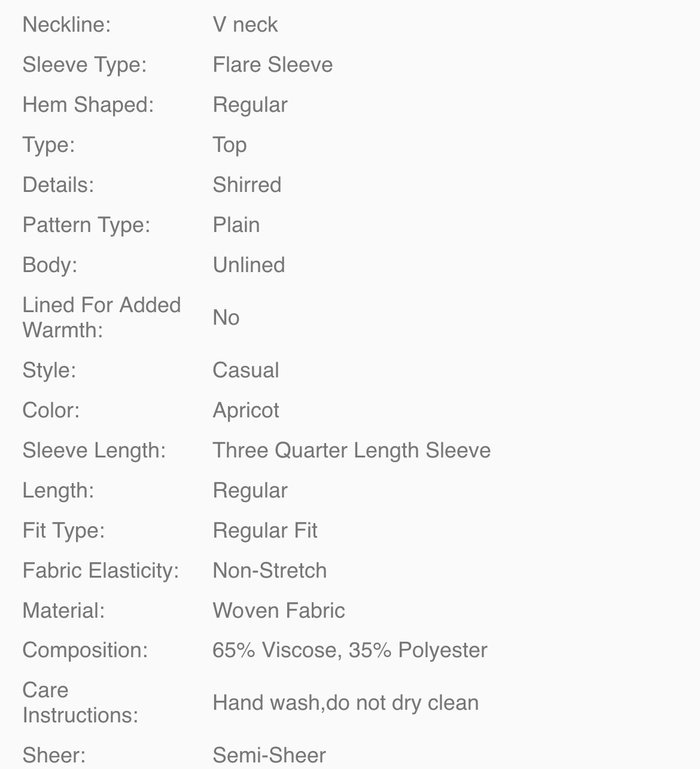Select the "Pattern Type:" label
This screenshot has width=700, height=769.
(86, 225)
